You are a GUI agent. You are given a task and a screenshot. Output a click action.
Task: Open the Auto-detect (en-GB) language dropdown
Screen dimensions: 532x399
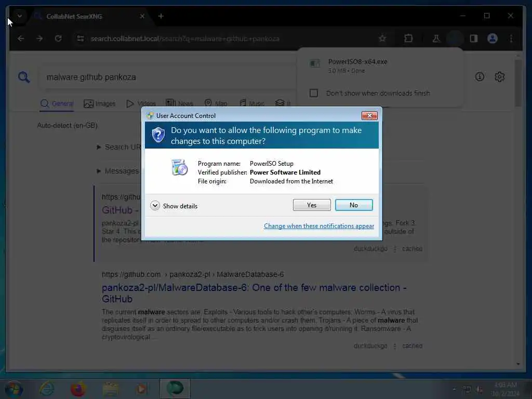pos(67,126)
